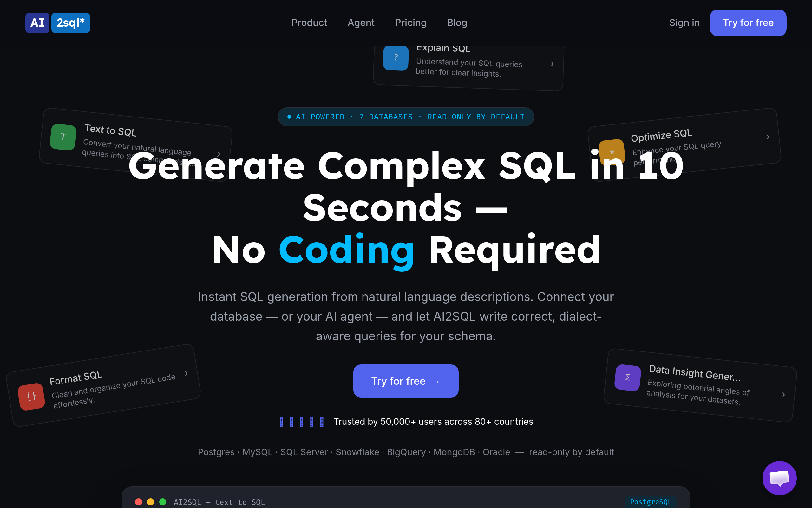Click the PostgreSQL dialect tag in terminal

651,502
